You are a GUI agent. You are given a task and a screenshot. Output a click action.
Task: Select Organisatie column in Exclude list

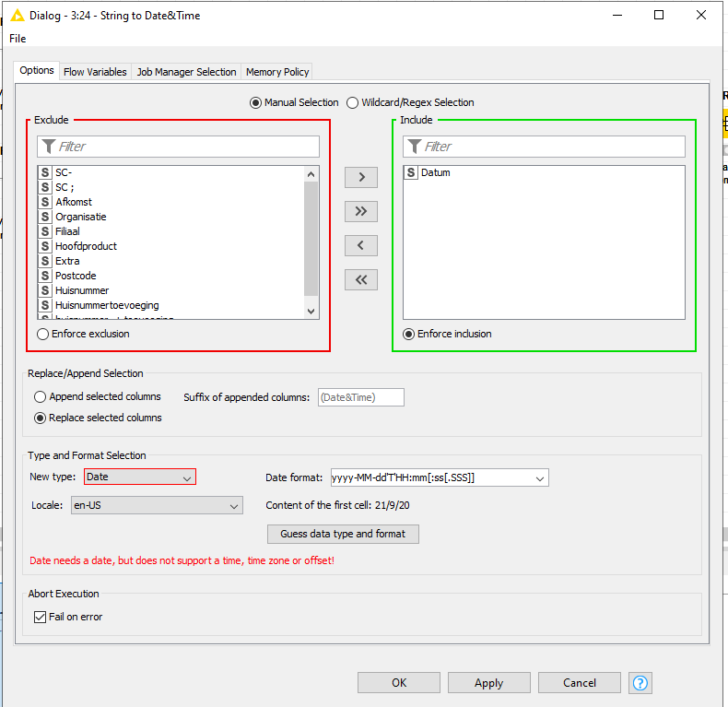coord(170,217)
